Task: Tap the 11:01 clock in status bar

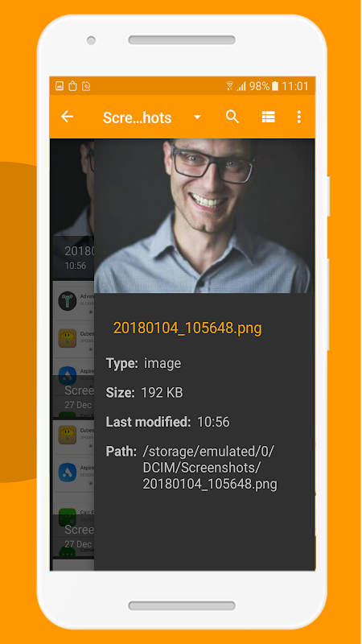Action: (295, 86)
